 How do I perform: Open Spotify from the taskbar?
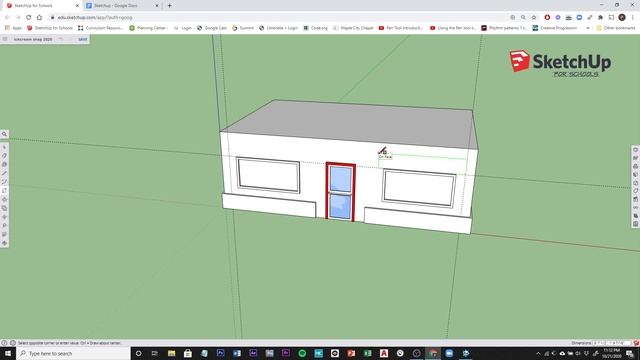coord(302,353)
